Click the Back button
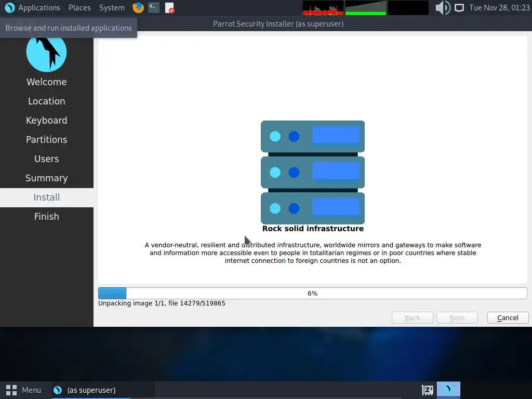This screenshot has height=399, width=532. coord(412,318)
